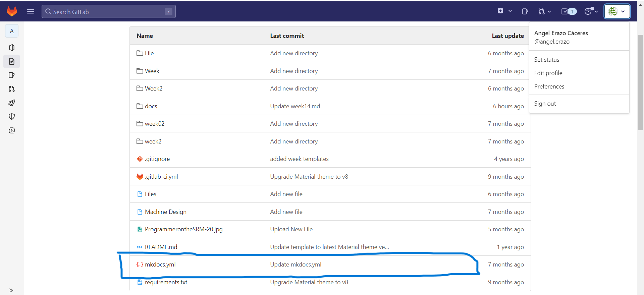Open the week02 folder

tap(155, 124)
